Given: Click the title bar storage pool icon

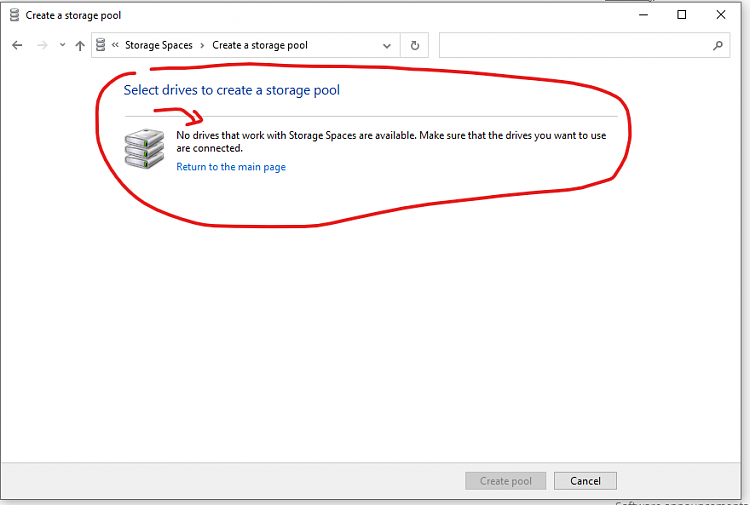Looking at the screenshot, I should (14, 15).
